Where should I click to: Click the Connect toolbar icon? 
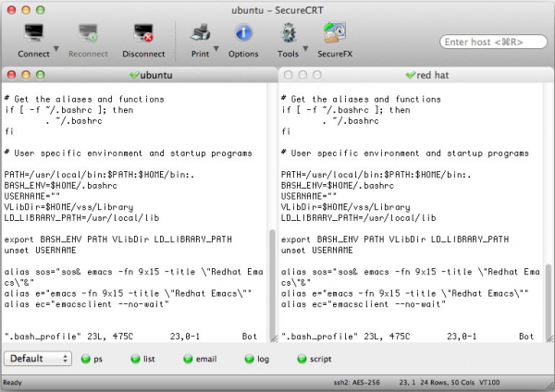point(34,33)
